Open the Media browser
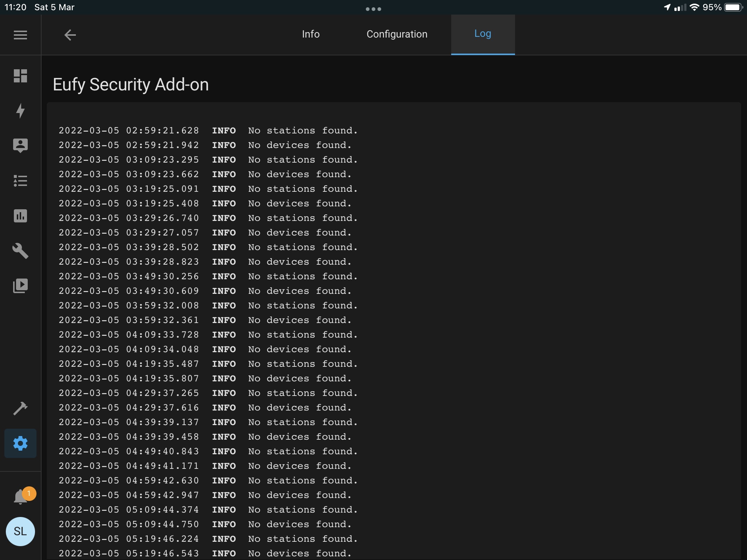This screenshot has height=560, width=747. click(x=20, y=285)
